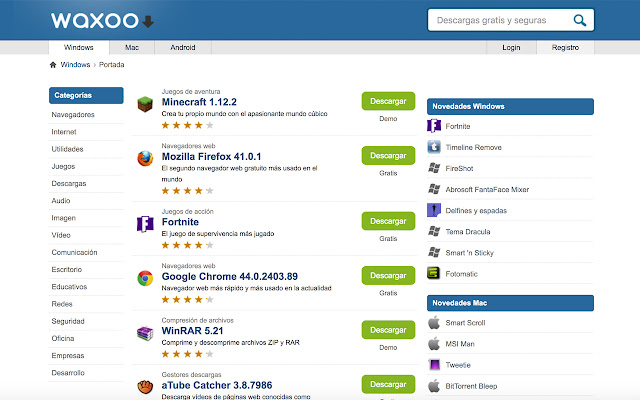Select the Internet category
This screenshot has width=640, height=400.
(x=64, y=132)
